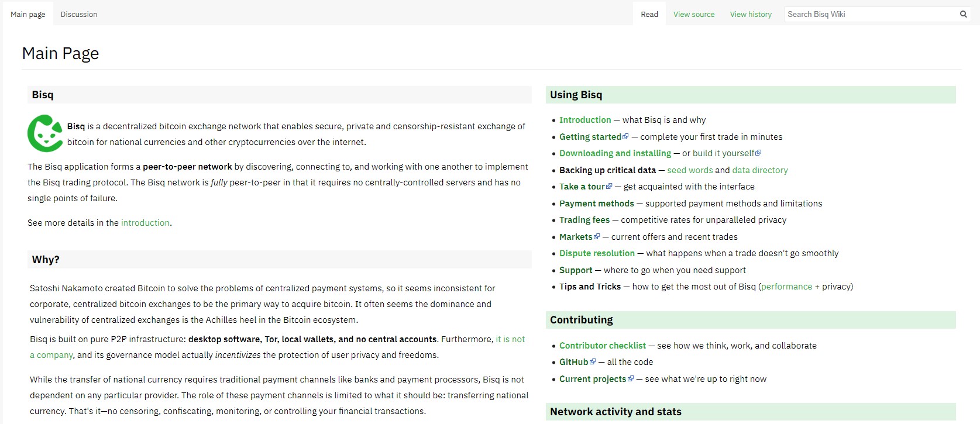Click external link icon after Getting started
The image size is (980, 424).
[625, 137]
